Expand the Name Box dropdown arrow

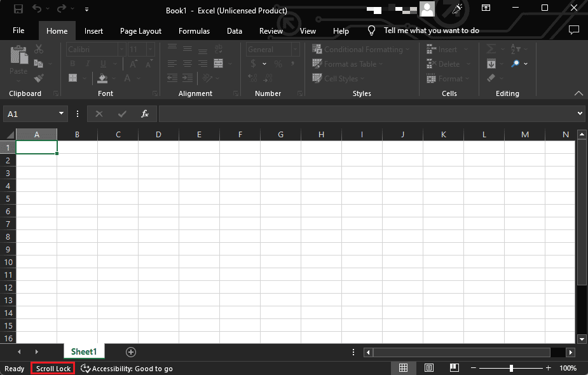[60, 114]
